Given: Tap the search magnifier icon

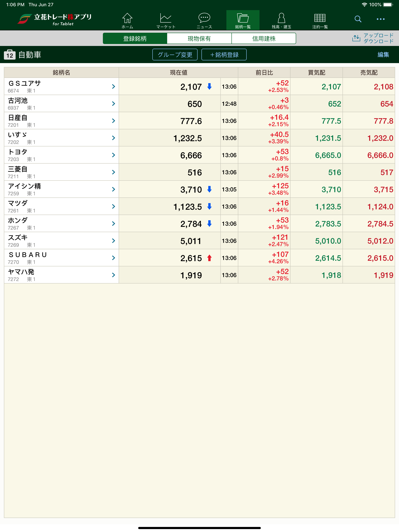Looking at the screenshot, I should 358,19.
